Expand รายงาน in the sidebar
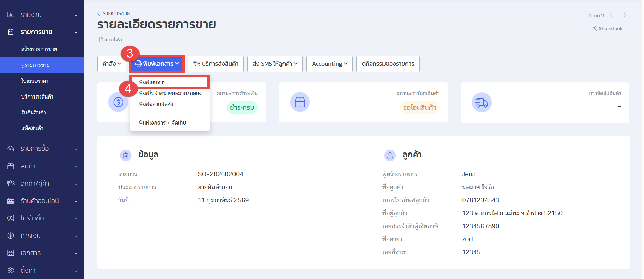Screen dimensions: 644x279 click(42, 15)
